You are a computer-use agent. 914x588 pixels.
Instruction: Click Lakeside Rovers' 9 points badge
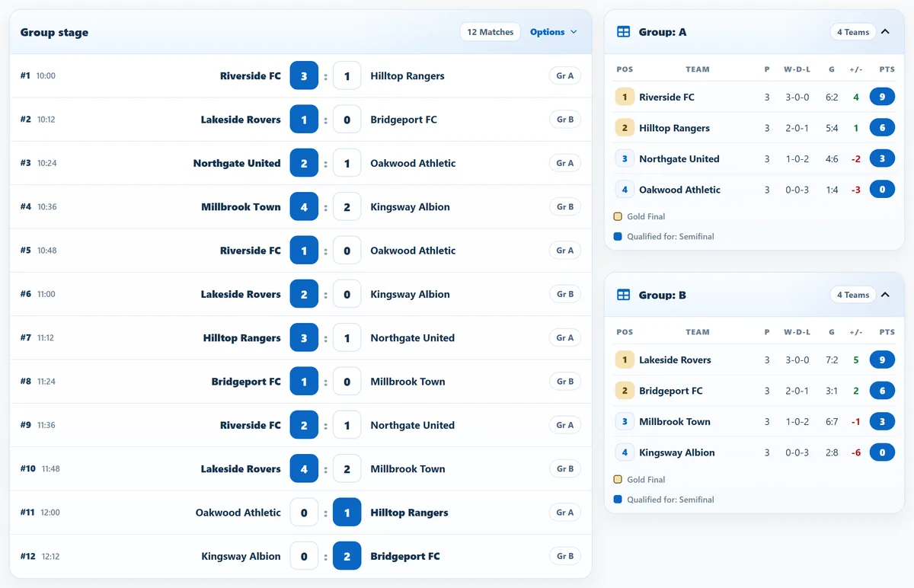click(882, 360)
